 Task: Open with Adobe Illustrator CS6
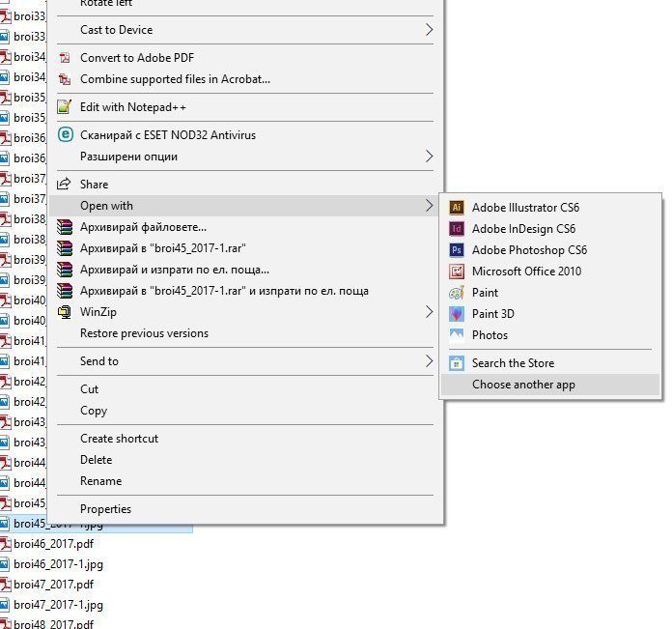pos(550,208)
